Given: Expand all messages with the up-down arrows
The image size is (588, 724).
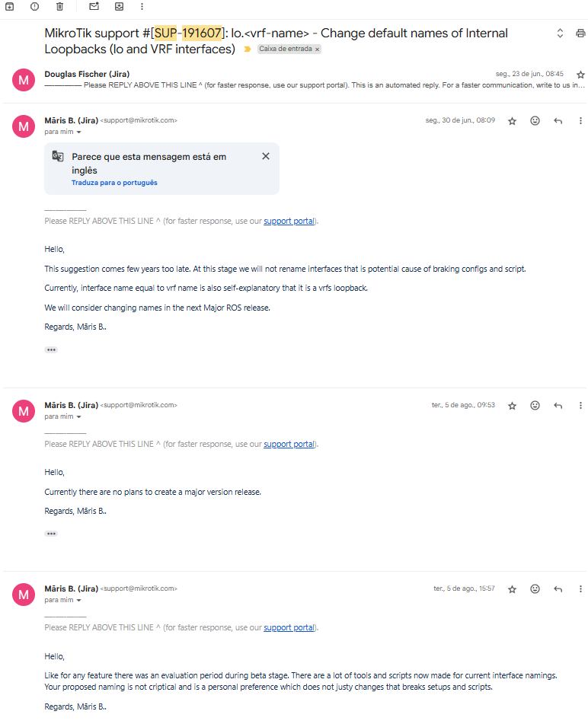Looking at the screenshot, I should [560, 33].
